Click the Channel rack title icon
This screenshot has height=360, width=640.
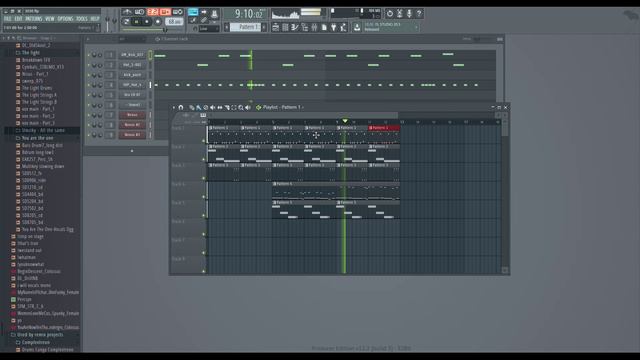tap(157, 39)
